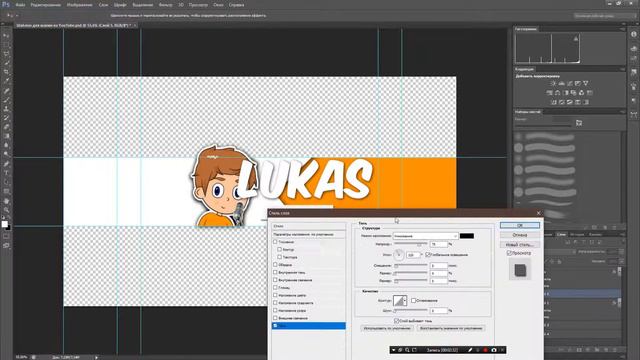
Task: Open the Коррекция panel menu
Action: point(622,69)
